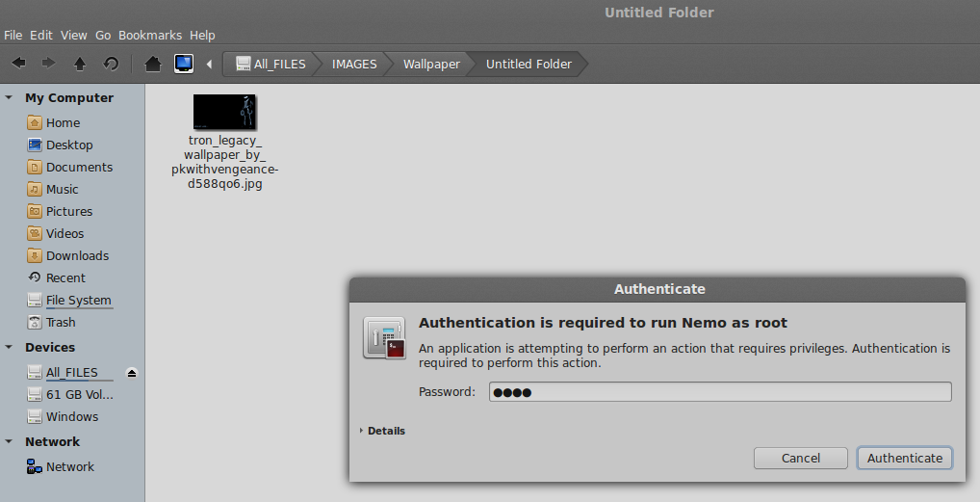
Task: Open Trash in the sidebar
Action: [x=60, y=323]
